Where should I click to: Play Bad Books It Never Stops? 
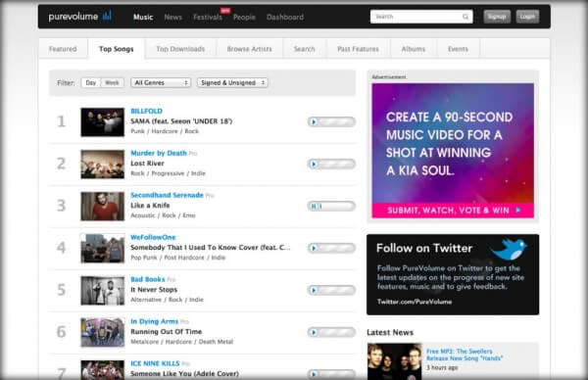pos(314,290)
